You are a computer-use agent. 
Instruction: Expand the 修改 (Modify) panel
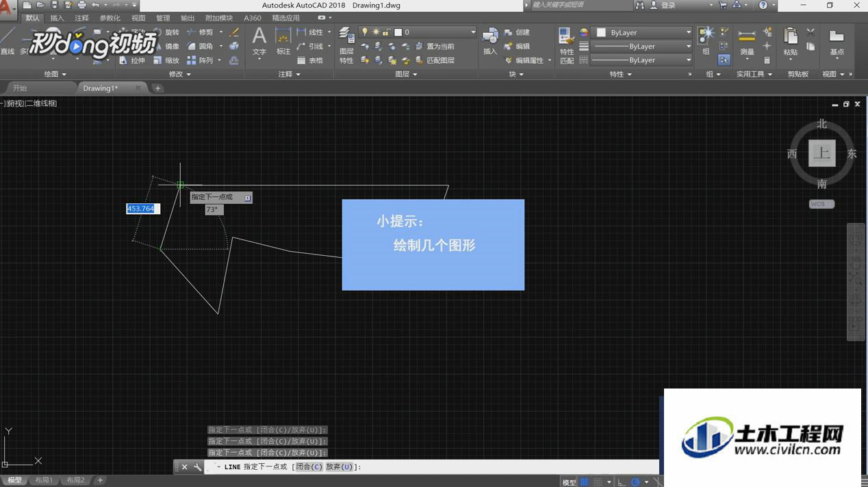coord(180,74)
